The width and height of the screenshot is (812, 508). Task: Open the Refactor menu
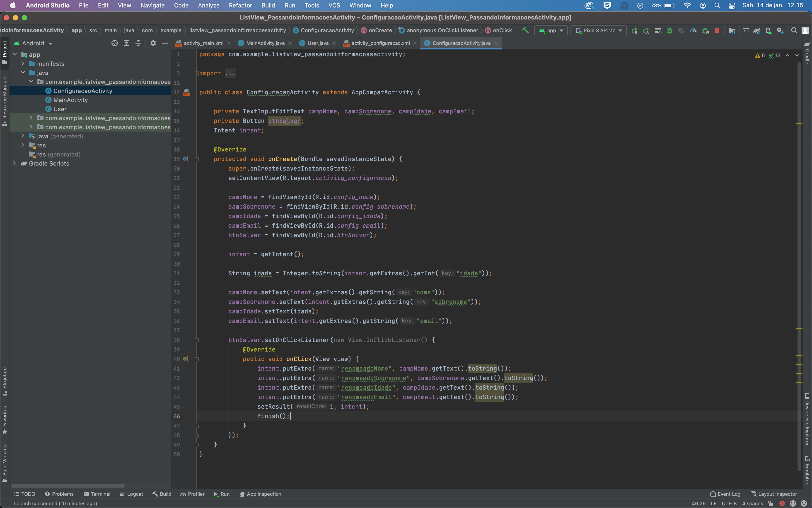tap(240, 5)
